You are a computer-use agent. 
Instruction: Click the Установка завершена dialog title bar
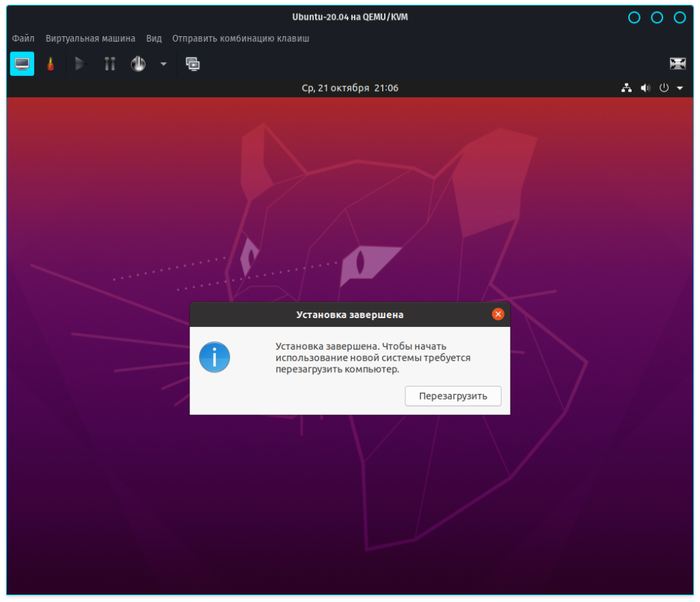click(349, 315)
